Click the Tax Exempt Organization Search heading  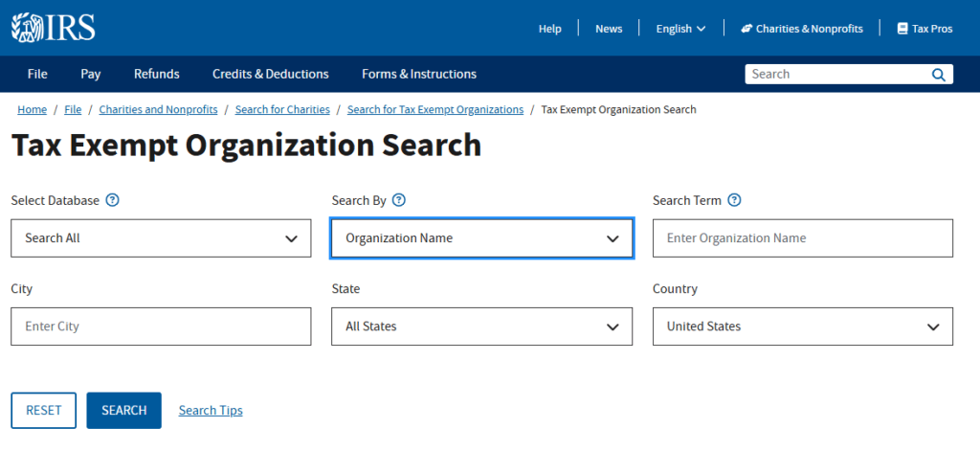pos(246,146)
